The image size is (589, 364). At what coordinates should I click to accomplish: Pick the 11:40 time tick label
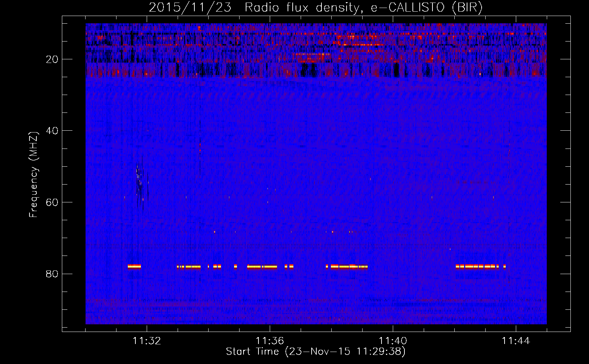393,341
